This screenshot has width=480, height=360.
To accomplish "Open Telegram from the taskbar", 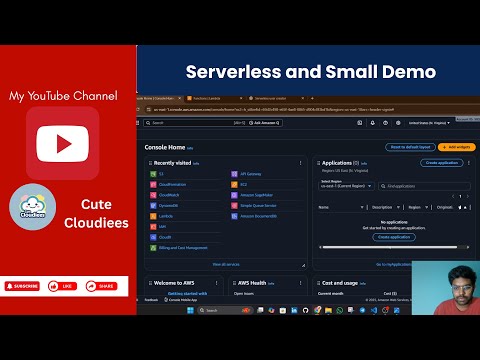I will click(x=362, y=310).
